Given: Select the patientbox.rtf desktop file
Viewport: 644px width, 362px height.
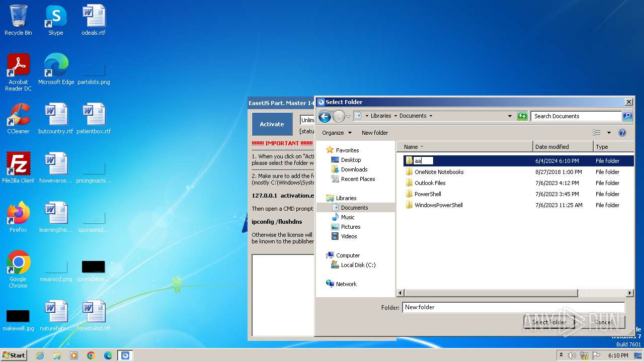Looking at the screenshot, I should [94, 119].
